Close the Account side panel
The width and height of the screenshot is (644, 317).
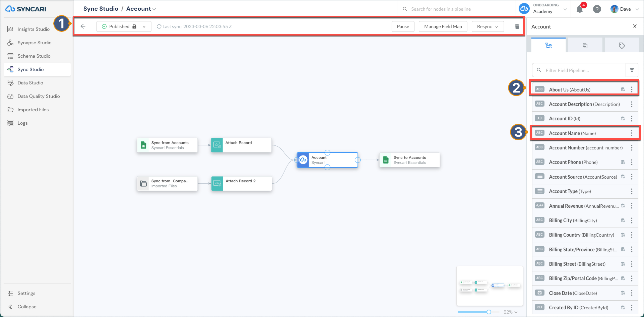634,26
